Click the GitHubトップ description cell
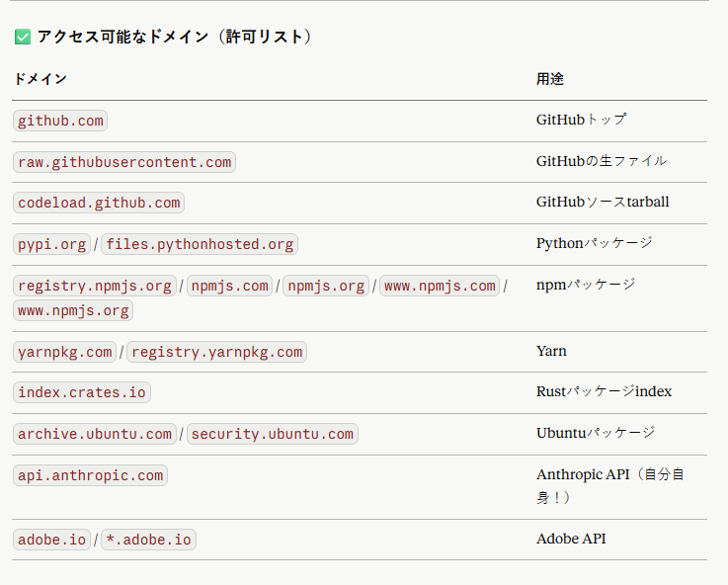 581,120
